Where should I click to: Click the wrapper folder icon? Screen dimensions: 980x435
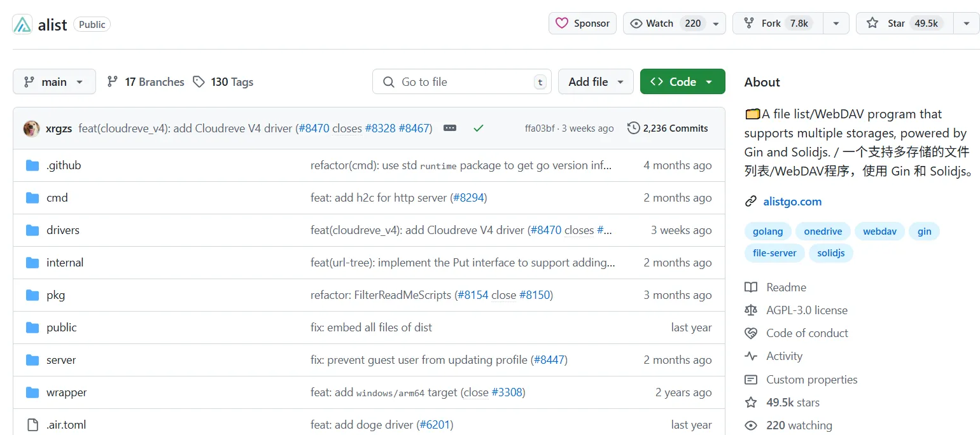click(x=32, y=392)
